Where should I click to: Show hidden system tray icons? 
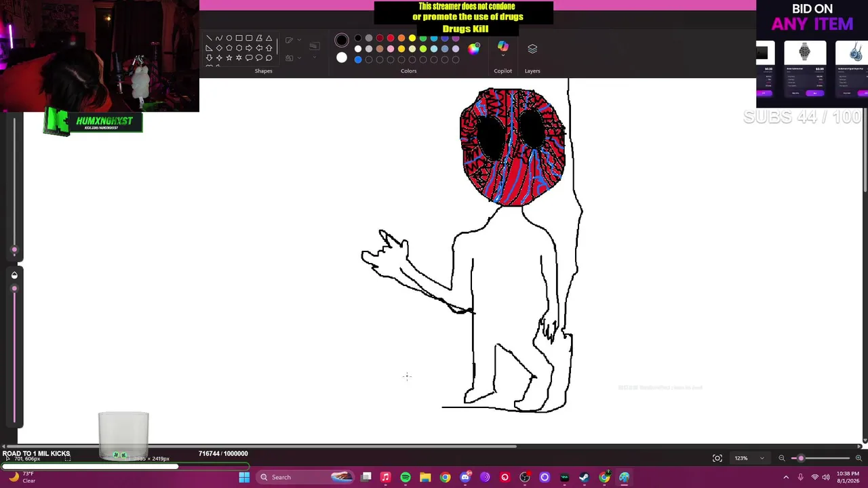click(x=787, y=477)
